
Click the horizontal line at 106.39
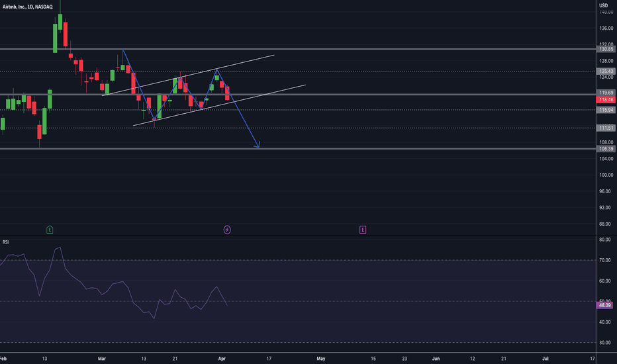[x=298, y=149]
